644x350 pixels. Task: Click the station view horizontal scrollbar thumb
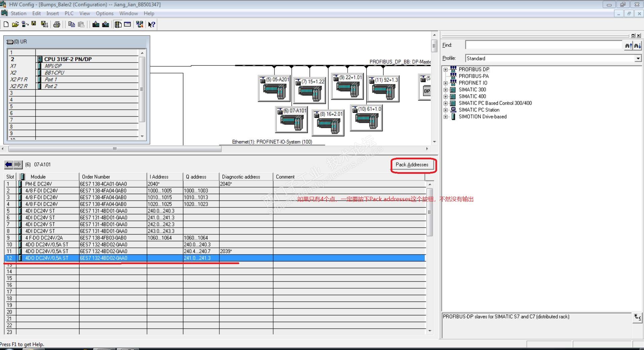(x=115, y=149)
